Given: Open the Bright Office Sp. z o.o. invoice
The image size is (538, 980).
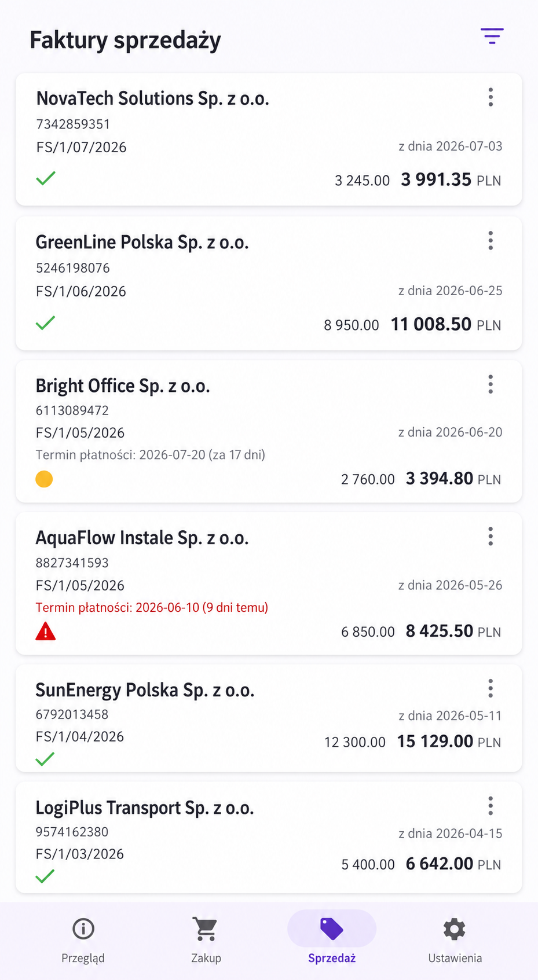Looking at the screenshot, I should [x=269, y=431].
